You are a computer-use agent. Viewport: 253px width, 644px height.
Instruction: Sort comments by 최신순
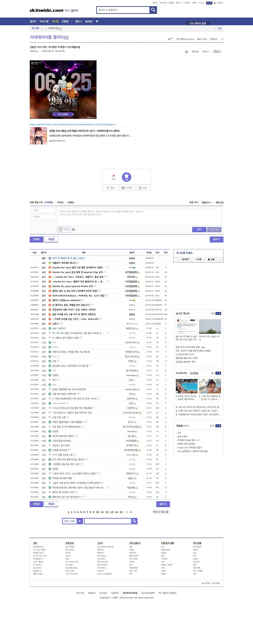coord(59,202)
